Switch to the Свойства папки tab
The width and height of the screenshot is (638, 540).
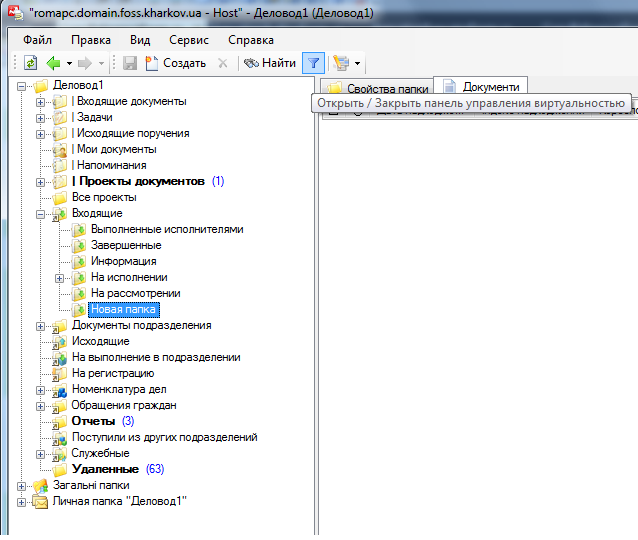click(376, 89)
